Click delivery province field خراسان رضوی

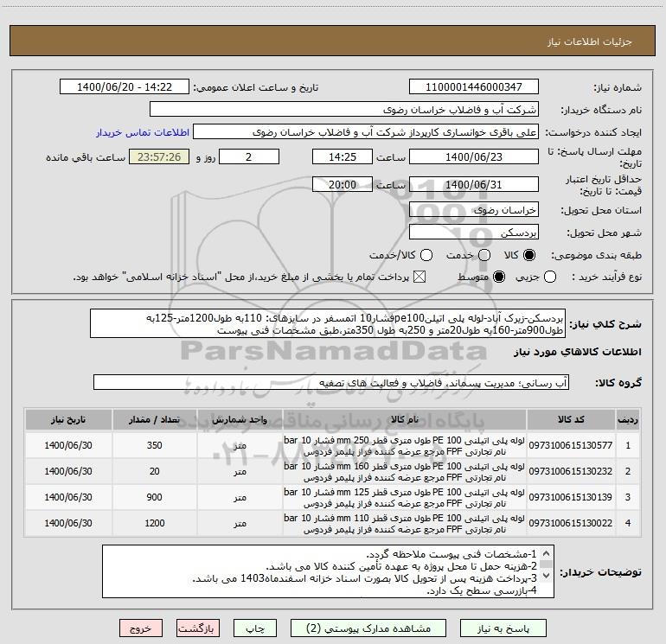(474, 210)
